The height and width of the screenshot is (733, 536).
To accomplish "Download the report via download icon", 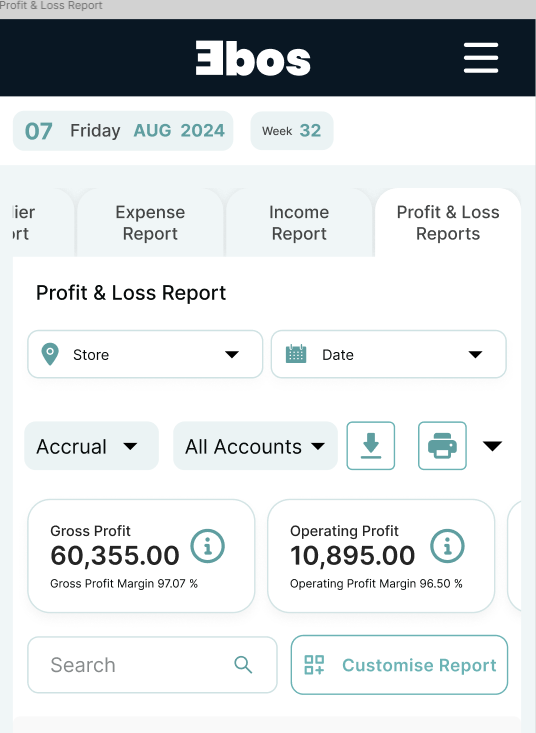I will [x=371, y=446].
